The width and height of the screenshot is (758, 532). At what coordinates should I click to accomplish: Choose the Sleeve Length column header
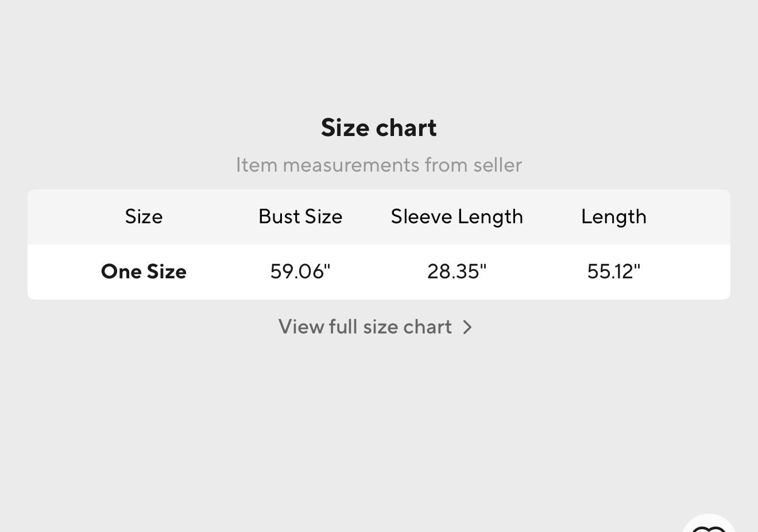point(457,217)
